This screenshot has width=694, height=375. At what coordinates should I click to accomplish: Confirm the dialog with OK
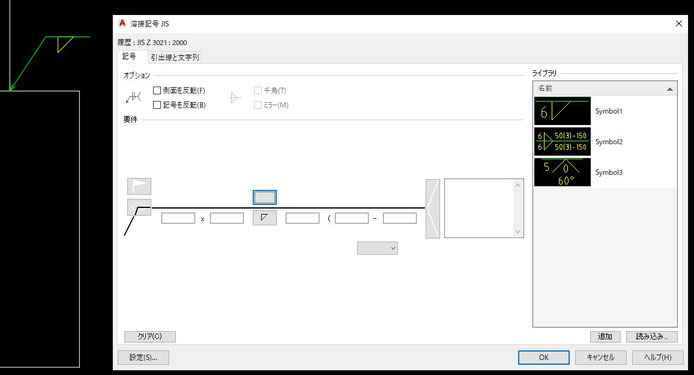click(544, 357)
